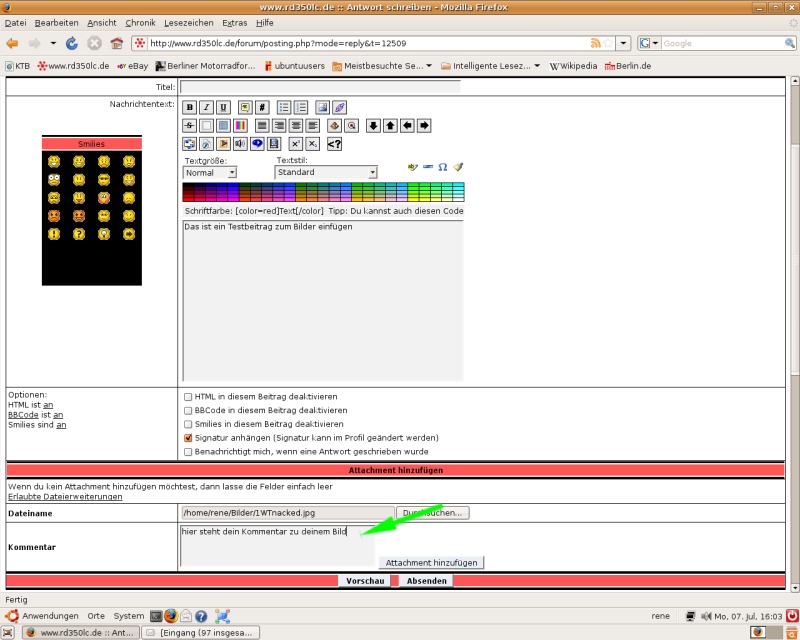Image resolution: width=800 pixels, height=640 pixels.
Task: Click the strikethrough text button
Action: (x=190, y=126)
